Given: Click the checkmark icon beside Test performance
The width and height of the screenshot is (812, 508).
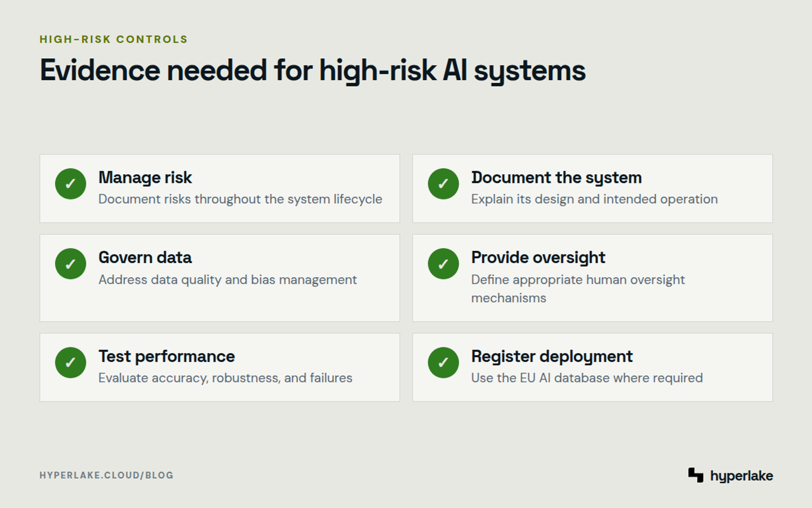Looking at the screenshot, I should [71, 363].
